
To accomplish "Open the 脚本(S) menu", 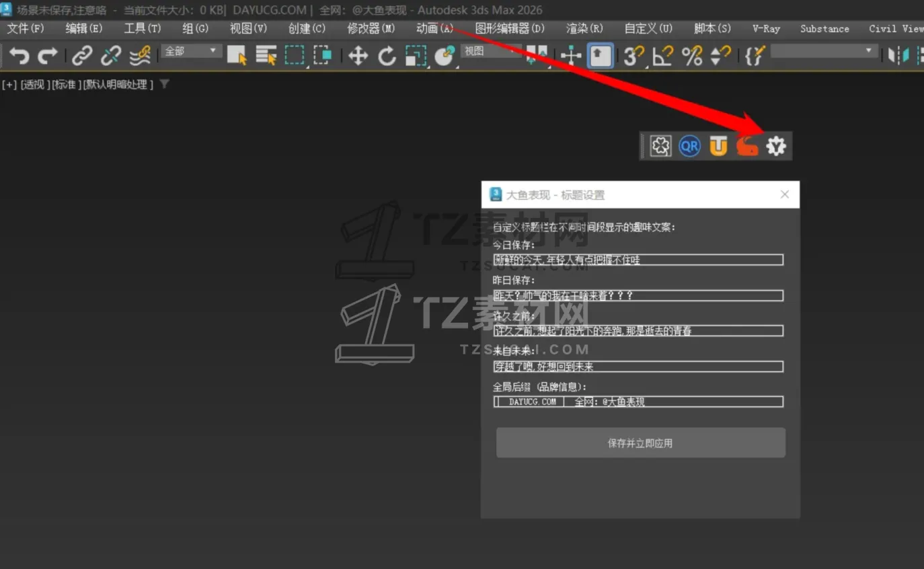I will point(712,28).
